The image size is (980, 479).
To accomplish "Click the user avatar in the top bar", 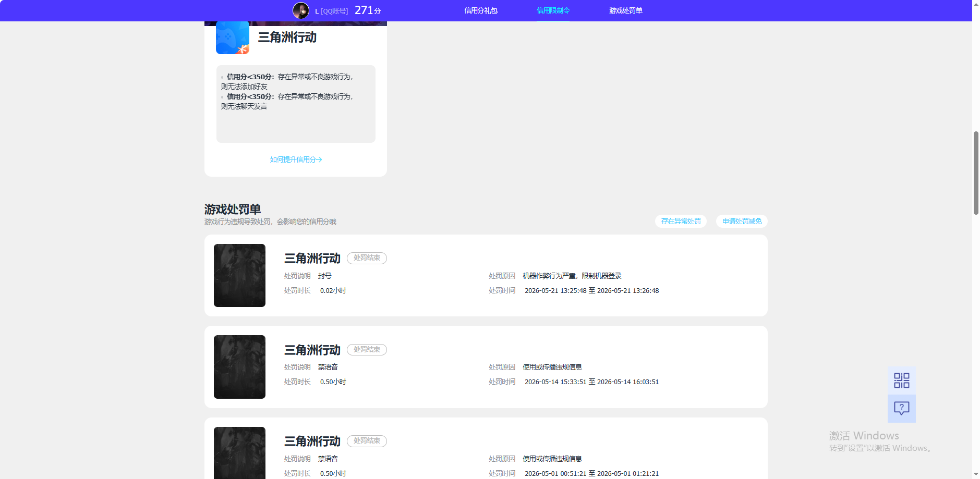I will pos(300,10).
